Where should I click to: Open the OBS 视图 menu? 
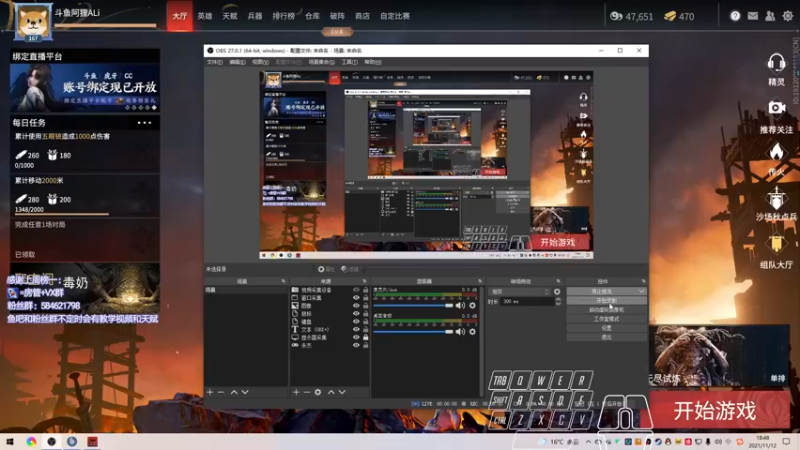tap(260, 62)
